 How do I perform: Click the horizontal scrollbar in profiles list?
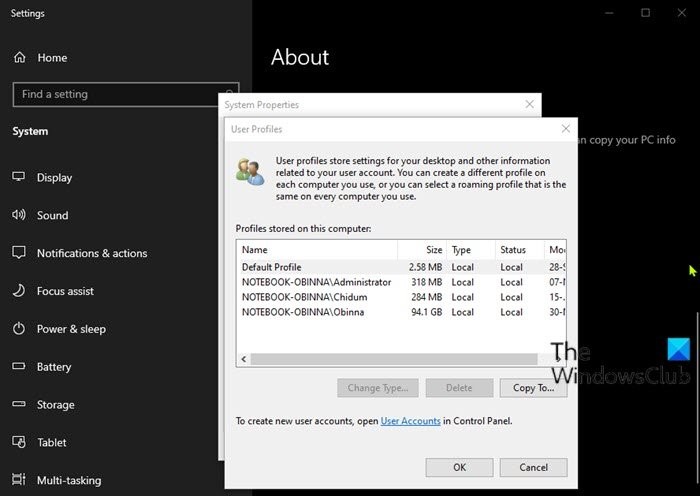(394, 359)
